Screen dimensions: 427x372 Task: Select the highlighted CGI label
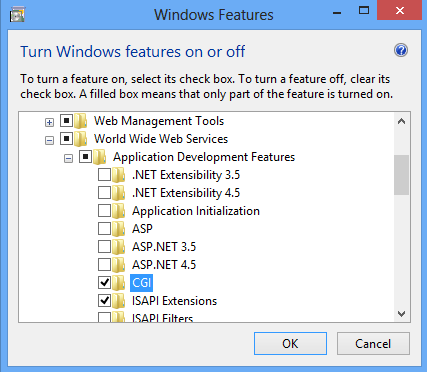[x=141, y=283]
